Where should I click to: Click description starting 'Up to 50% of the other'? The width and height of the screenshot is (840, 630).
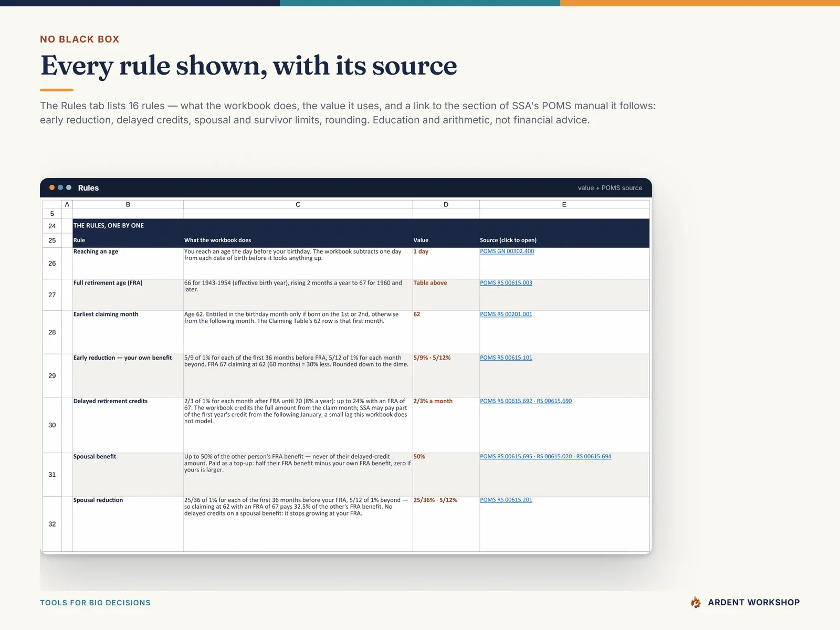[x=298, y=475]
